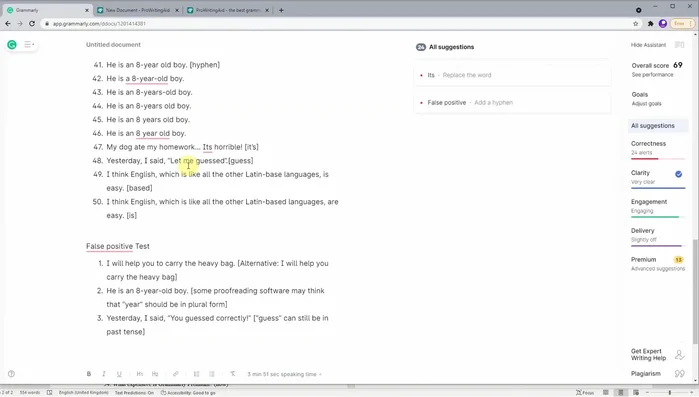
Task: Apply bold formatting in Grammarly toolbar
Action: click(89, 374)
